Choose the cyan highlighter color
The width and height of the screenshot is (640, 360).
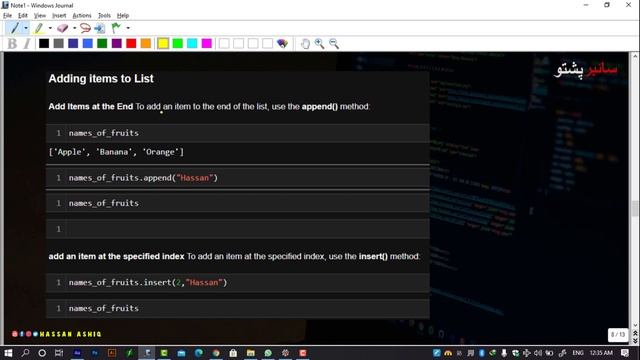pyautogui.click(x=192, y=43)
